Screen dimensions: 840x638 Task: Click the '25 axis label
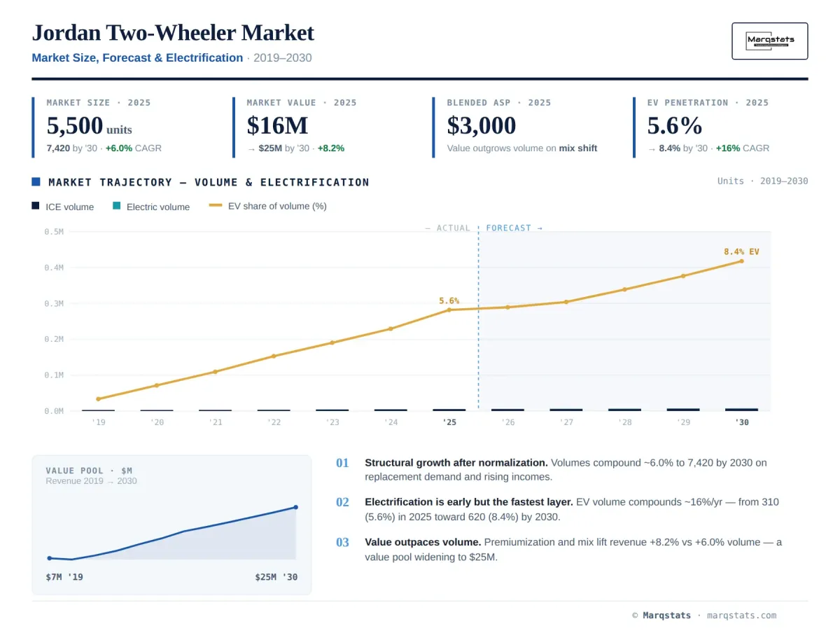tap(449, 422)
